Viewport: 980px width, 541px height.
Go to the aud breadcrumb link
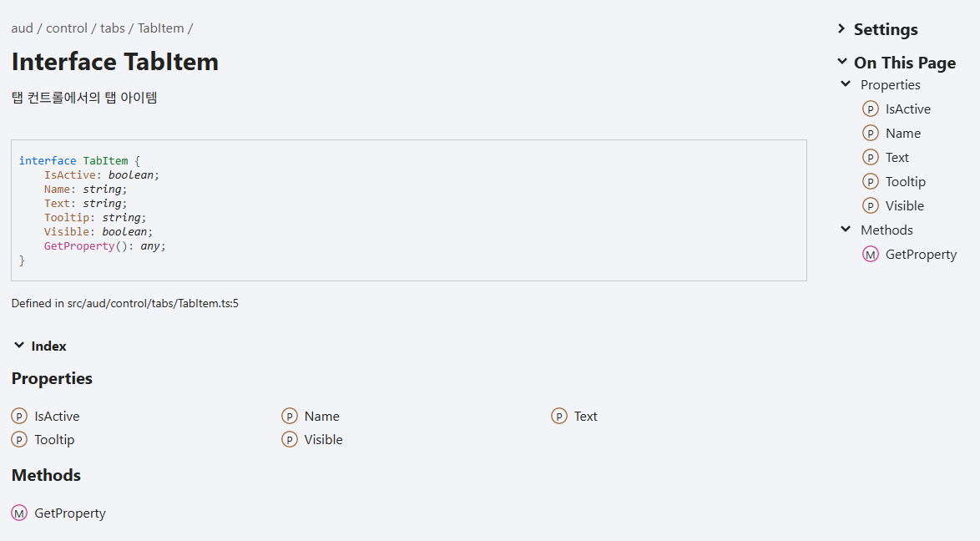pos(22,28)
